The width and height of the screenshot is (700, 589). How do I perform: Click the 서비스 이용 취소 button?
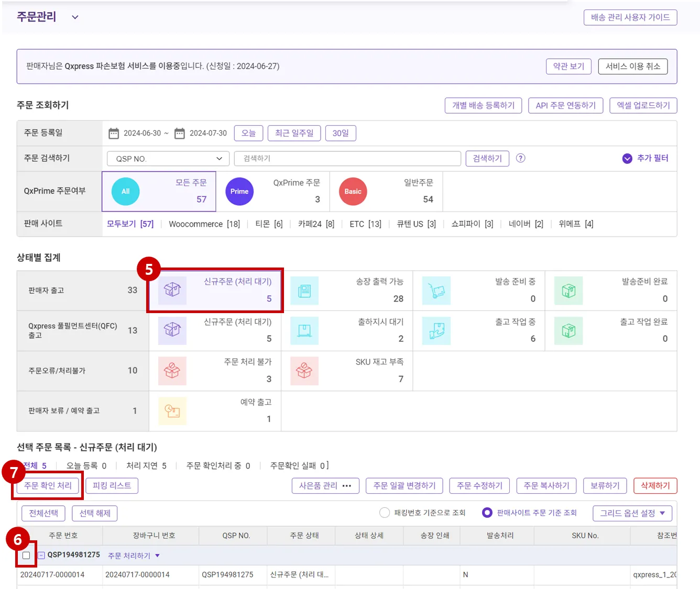[633, 66]
